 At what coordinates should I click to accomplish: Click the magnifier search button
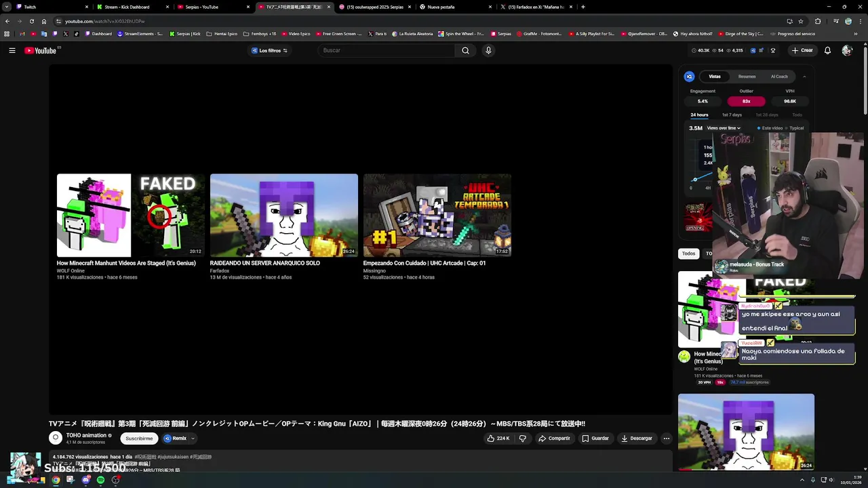tap(465, 50)
